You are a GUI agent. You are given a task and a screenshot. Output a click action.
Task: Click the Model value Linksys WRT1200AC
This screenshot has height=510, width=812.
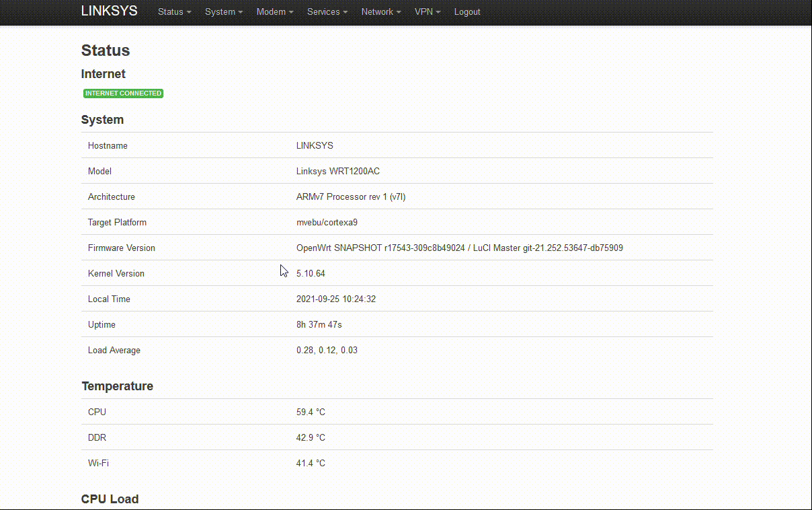tap(338, 171)
